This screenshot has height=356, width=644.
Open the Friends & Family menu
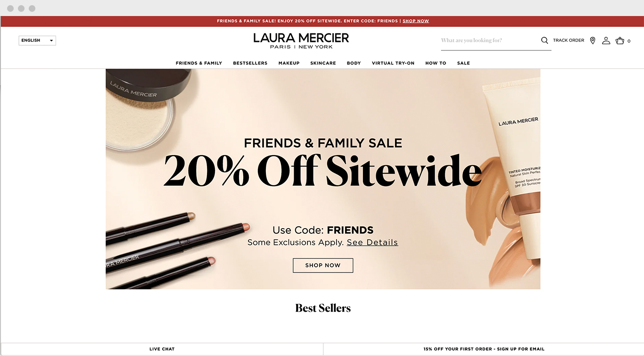point(199,63)
